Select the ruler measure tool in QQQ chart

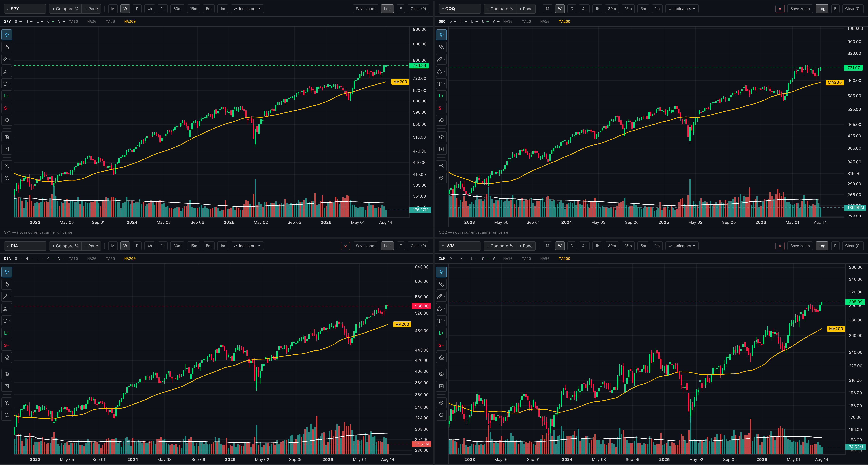point(441,47)
